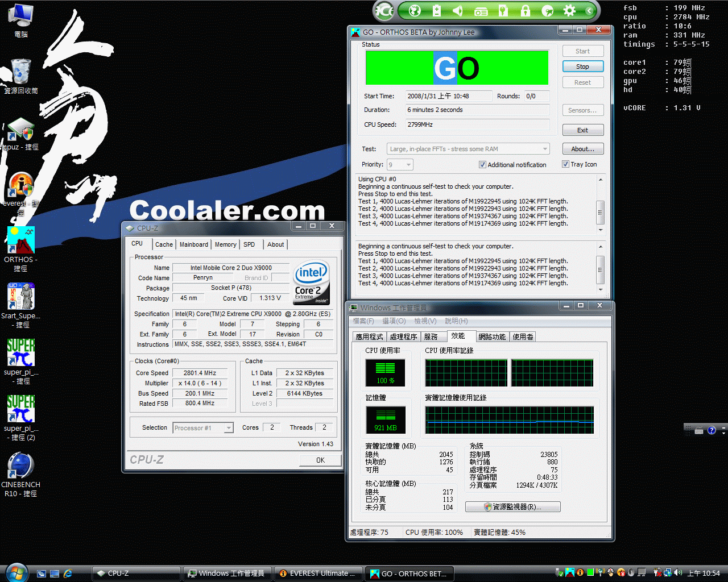728x582 pixels.
Task: Click Stop button in ORTHOS
Action: [582, 66]
